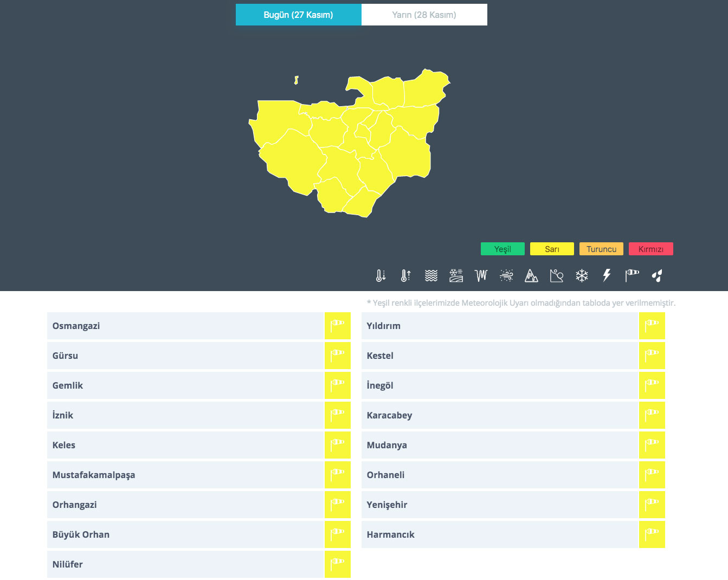Click the Yeşil green legend swatch
The height and width of the screenshot is (580, 728).
click(502, 249)
